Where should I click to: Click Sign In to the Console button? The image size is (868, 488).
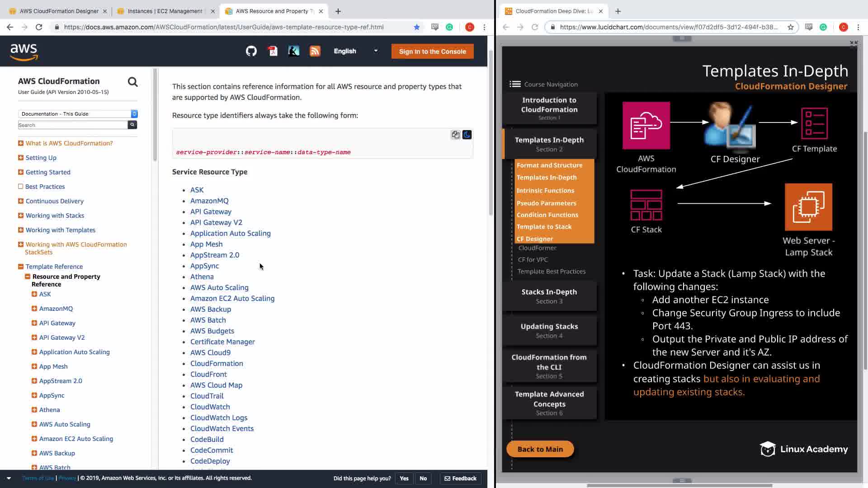[432, 52]
